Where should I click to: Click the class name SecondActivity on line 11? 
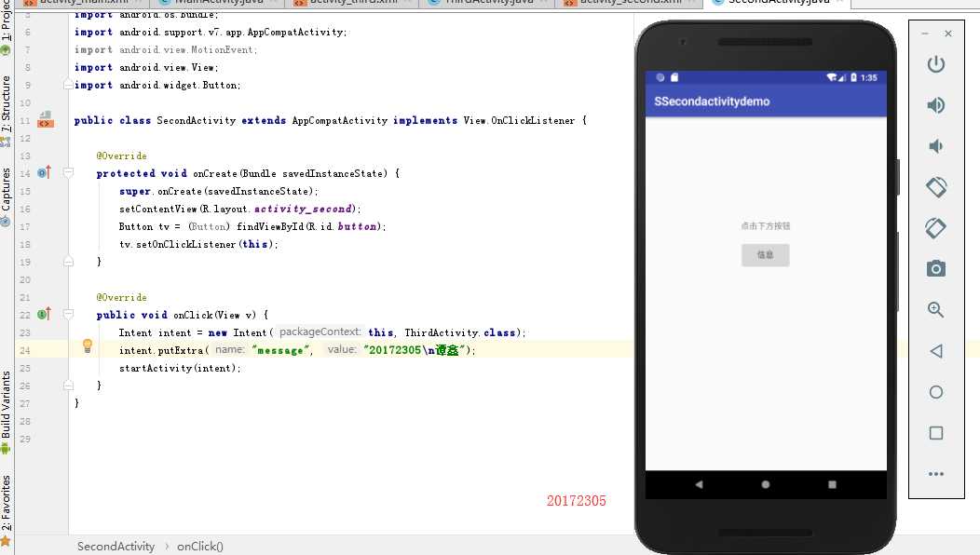tap(197, 120)
